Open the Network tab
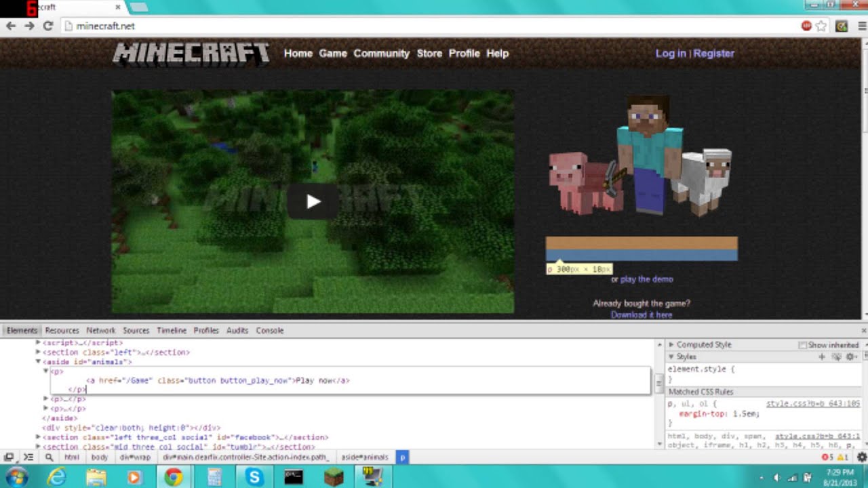Screen dimensions: 868x488 pyautogui.click(x=100, y=330)
